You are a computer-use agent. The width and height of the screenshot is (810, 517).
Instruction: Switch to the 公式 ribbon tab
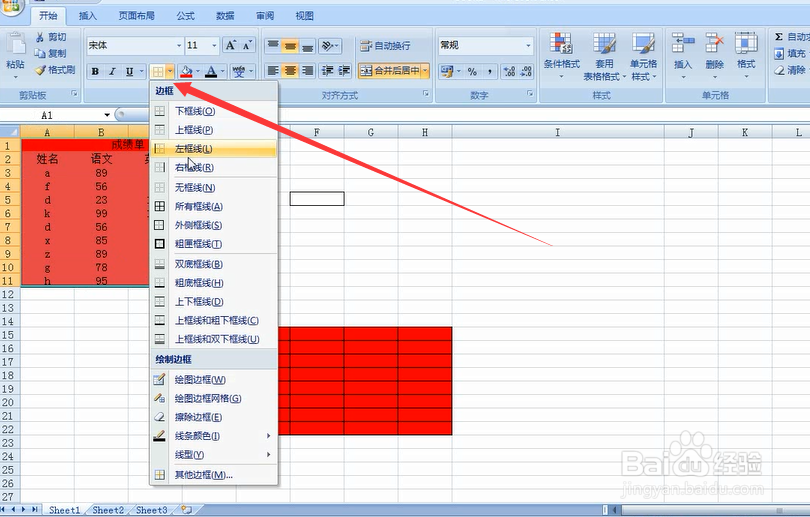point(185,16)
